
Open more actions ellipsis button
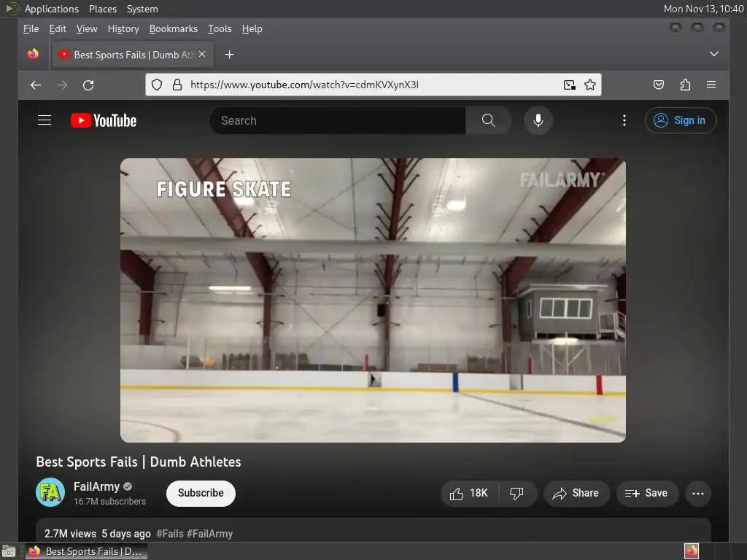[698, 494]
